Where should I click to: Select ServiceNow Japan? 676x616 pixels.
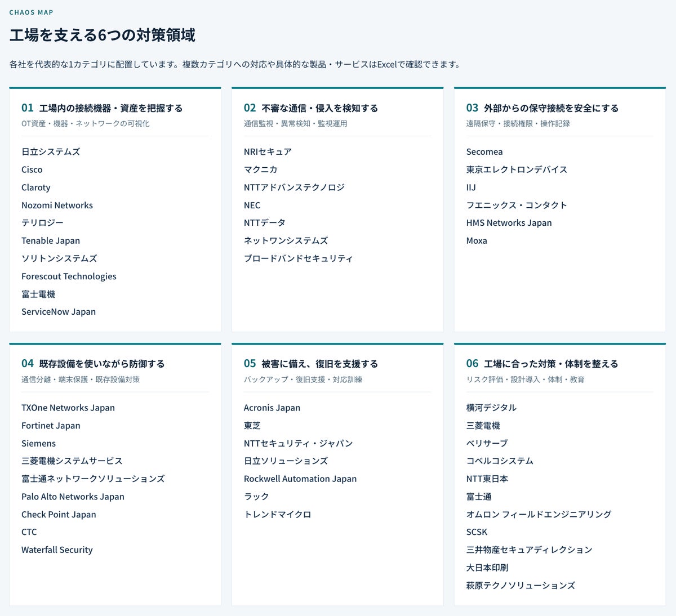pos(59,311)
